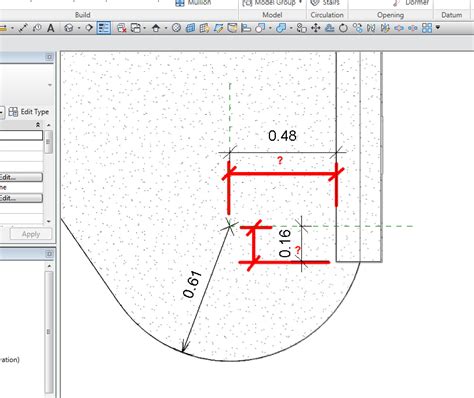Image resolution: width=474 pixels, height=398 pixels.
Task: Select the 0.16 dimension text
Action: (285, 244)
